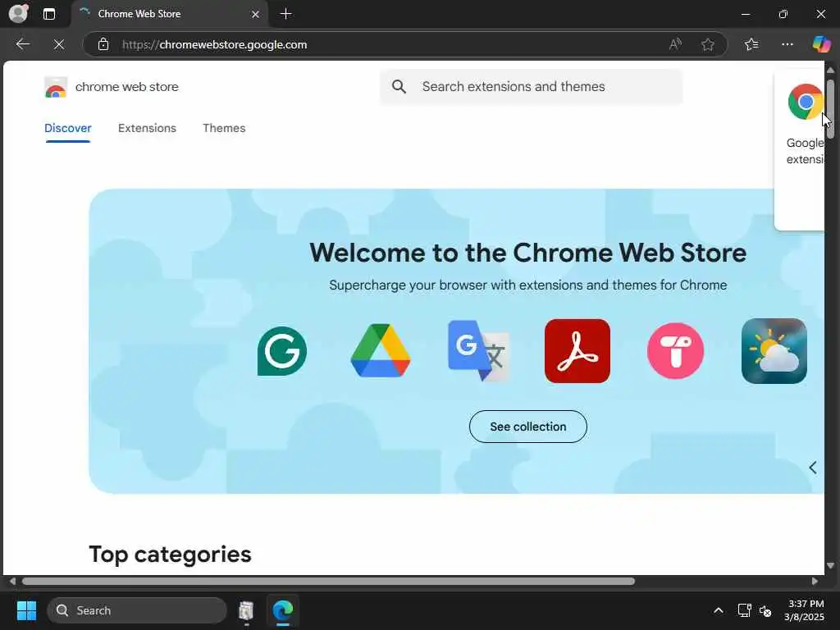This screenshot has width=840, height=630.
Task: Open the Edge profile avatar
Action: (x=18, y=13)
